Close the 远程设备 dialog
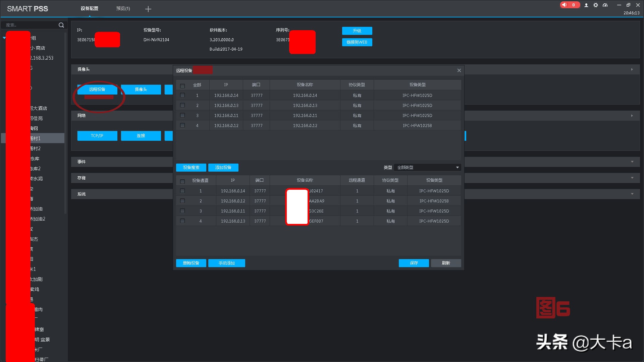644x362 pixels. point(459,70)
